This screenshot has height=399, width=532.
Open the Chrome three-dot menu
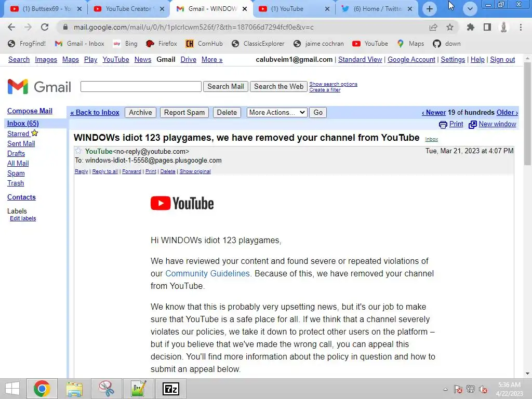point(521,27)
